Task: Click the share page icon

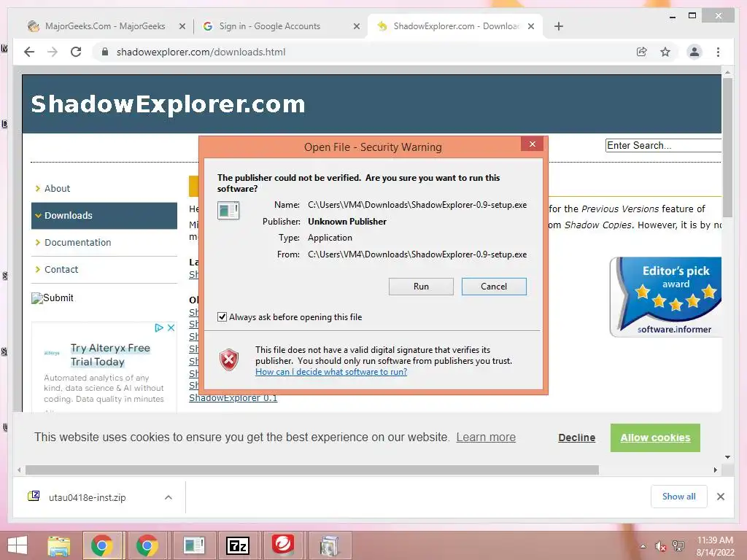Action: tap(642, 52)
